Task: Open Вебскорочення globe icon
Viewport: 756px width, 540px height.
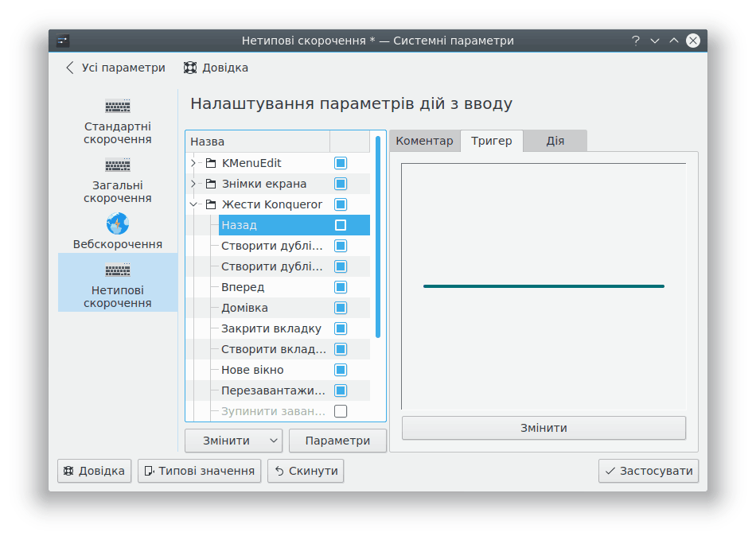Action: tap(118, 223)
